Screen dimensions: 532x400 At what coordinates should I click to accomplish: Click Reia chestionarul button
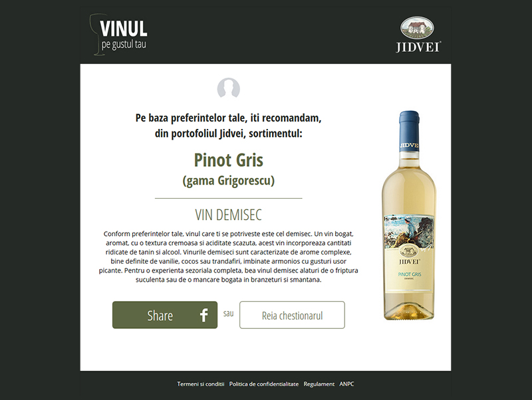(292, 315)
